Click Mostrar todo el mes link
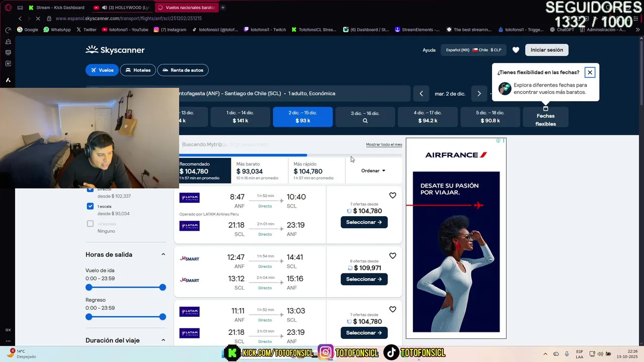The image size is (644, 362). click(384, 144)
